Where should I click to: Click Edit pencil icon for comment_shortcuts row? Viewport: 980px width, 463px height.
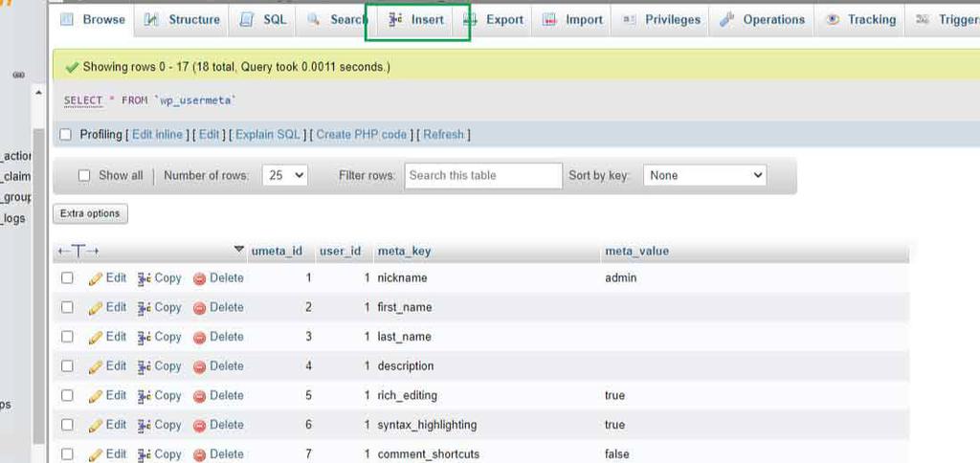[95, 455]
